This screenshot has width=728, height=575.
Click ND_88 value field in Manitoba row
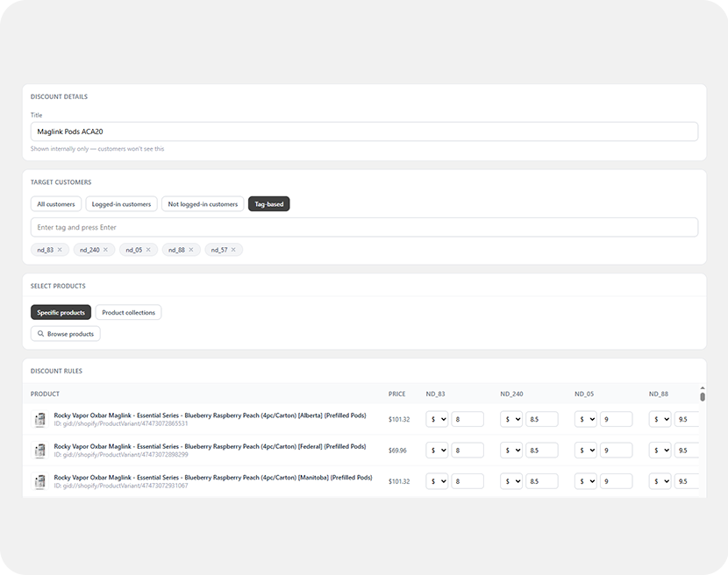[687, 481]
